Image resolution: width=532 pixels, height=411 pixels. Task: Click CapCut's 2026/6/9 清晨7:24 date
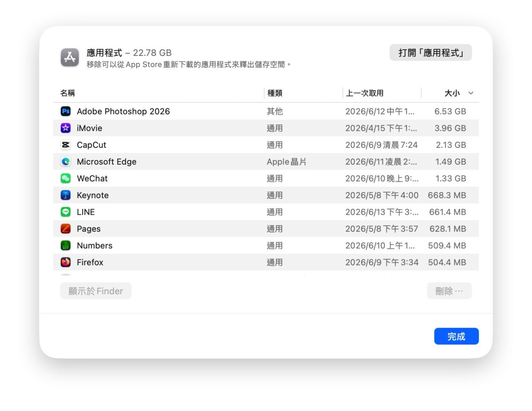click(x=382, y=145)
